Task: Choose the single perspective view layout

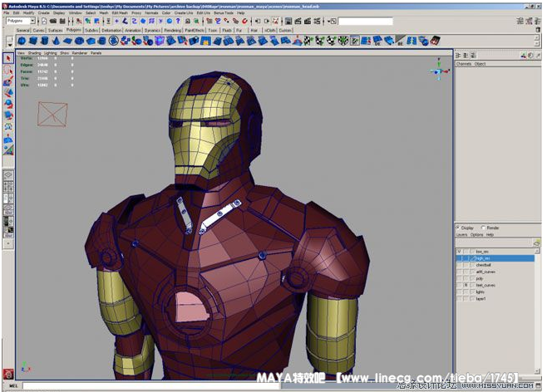Action: pyautogui.click(x=8, y=175)
